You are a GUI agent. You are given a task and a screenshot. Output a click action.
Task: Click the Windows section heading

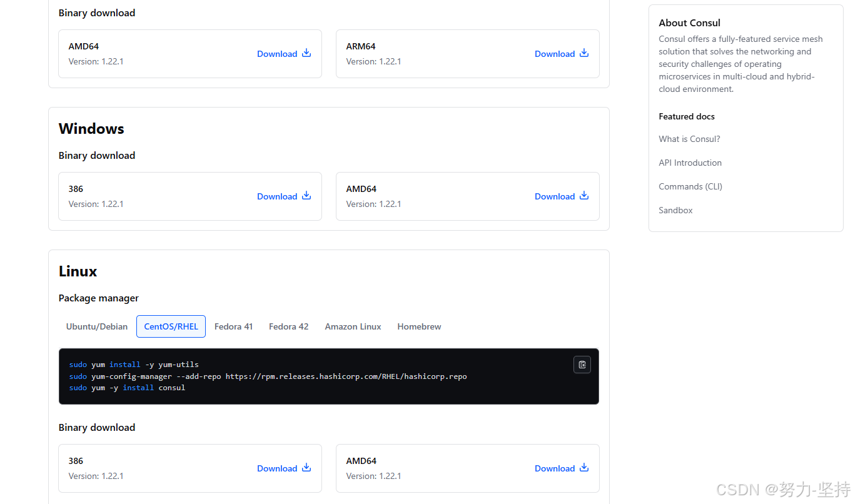[91, 129]
